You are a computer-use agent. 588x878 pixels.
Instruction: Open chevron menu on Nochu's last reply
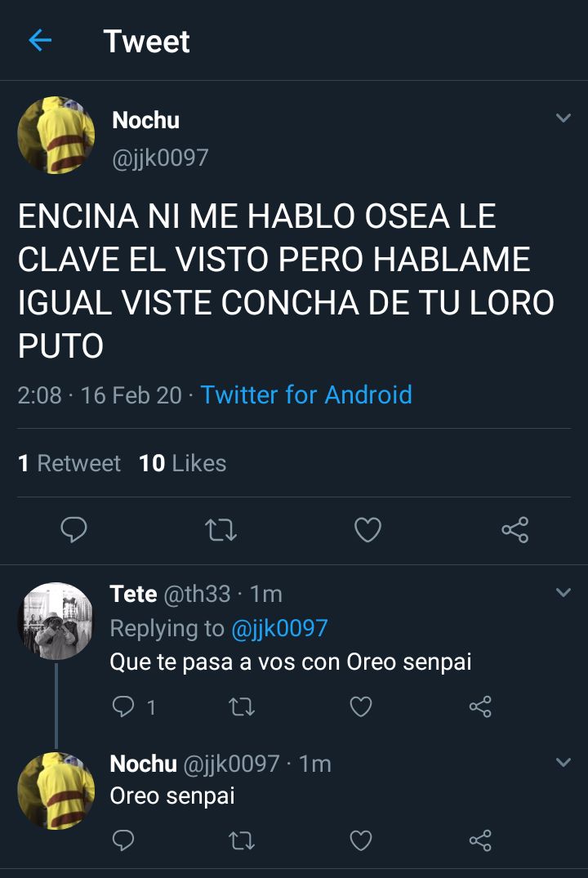pyautogui.click(x=563, y=762)
